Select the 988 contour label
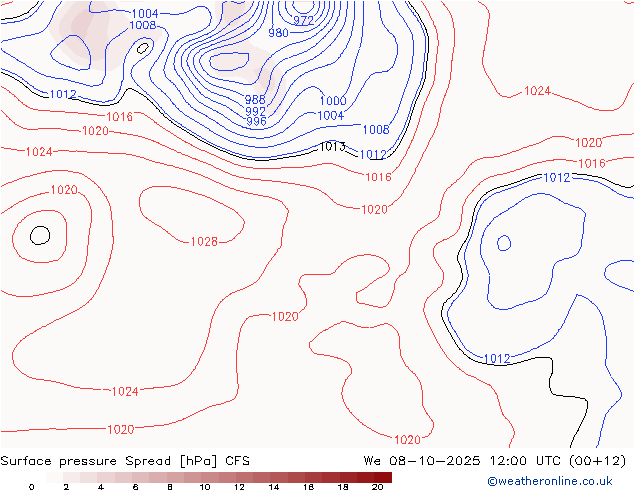The width and height of the screenshot is (634, 490). [255, 99]
